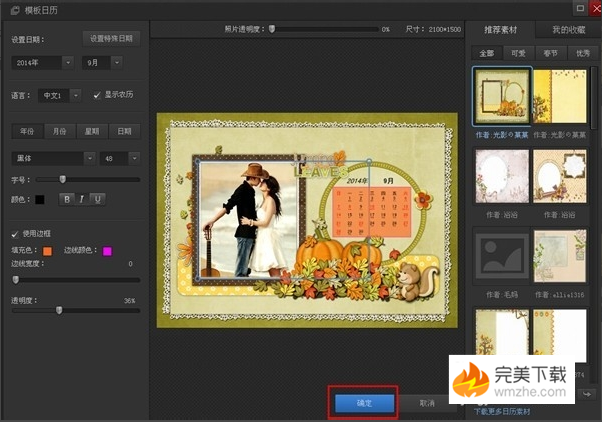Switch to the 我的收藏 tab
Viewport: 602px width, 422px height.
click(x=568, y=30)
